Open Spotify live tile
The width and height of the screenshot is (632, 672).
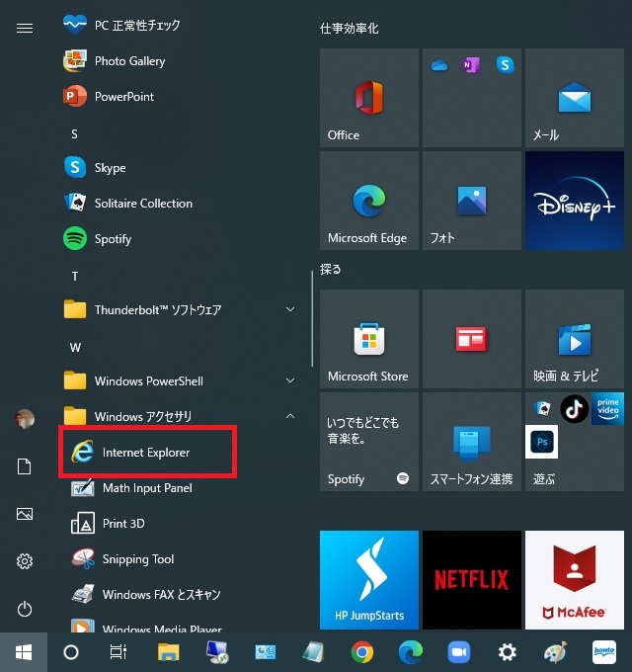coord(369,442)
